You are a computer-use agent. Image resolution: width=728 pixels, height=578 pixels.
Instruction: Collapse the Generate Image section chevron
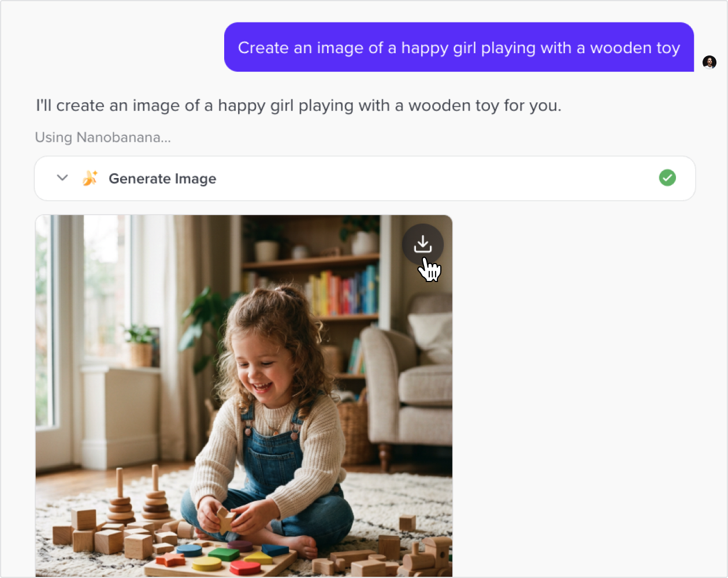point(62,178)
